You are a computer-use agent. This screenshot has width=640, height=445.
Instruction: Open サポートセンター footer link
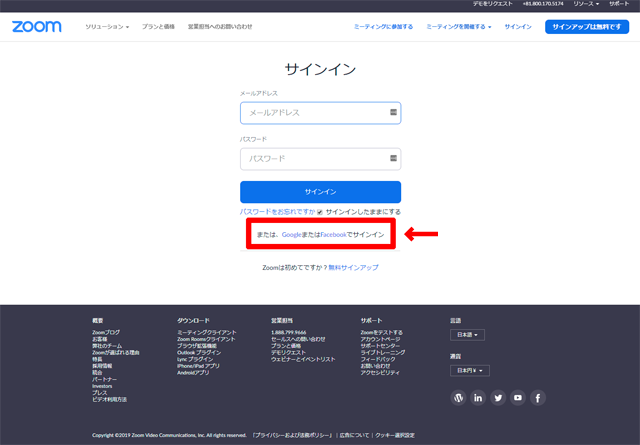[380, 346]
